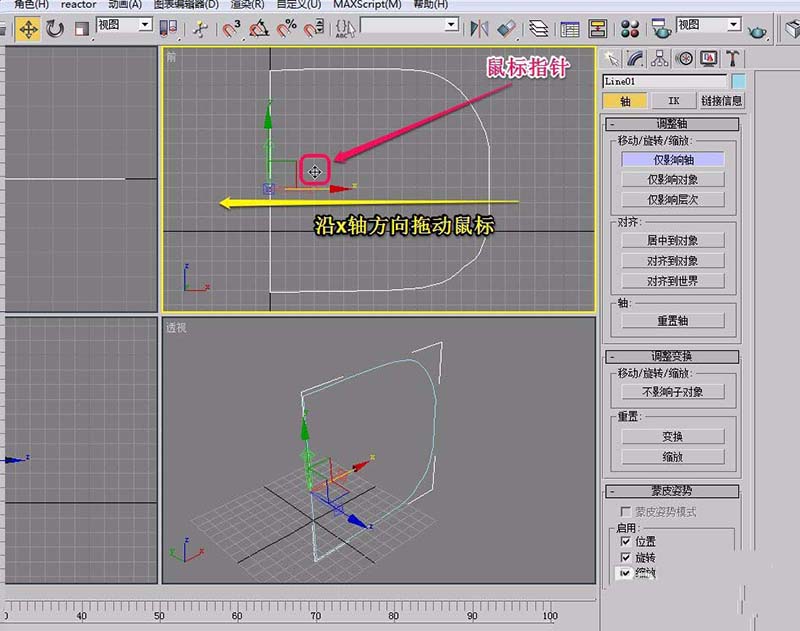Click frame 70 on the timeline
The image size is (800, 631).
point(316,616)
